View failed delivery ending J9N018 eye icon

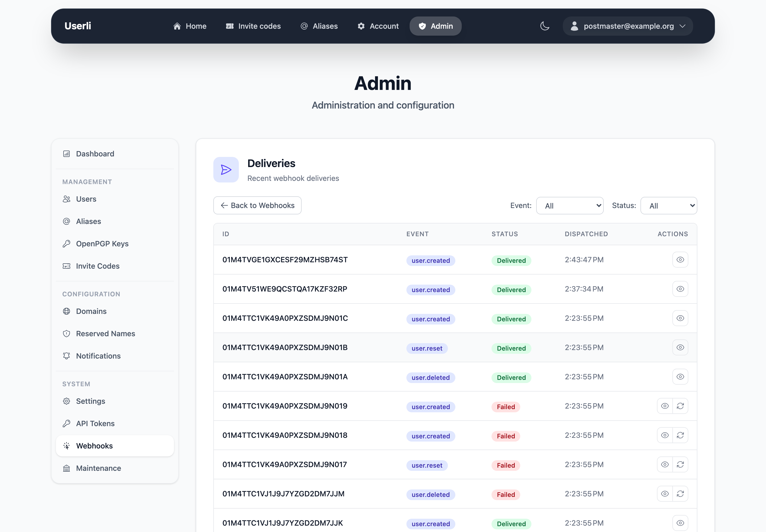tap(665, 435)
